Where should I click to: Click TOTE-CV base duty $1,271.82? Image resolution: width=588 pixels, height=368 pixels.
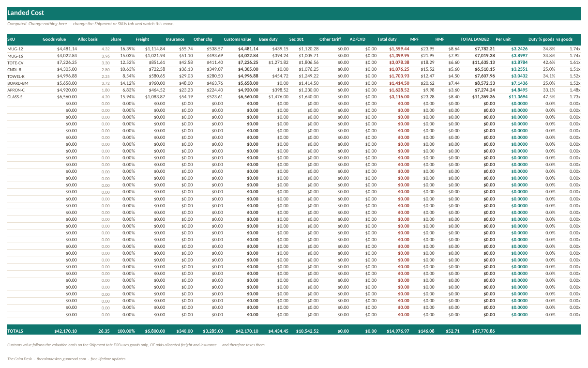(x=278, y=62)
